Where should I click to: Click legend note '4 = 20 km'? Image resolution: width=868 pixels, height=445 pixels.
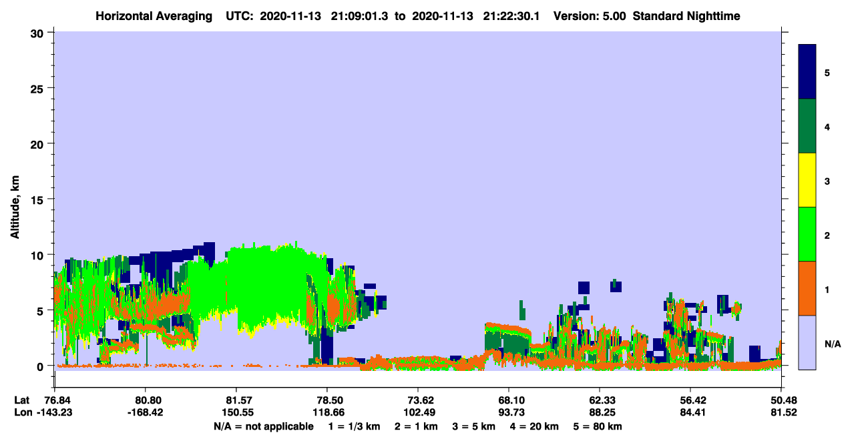tap(534, 426)
